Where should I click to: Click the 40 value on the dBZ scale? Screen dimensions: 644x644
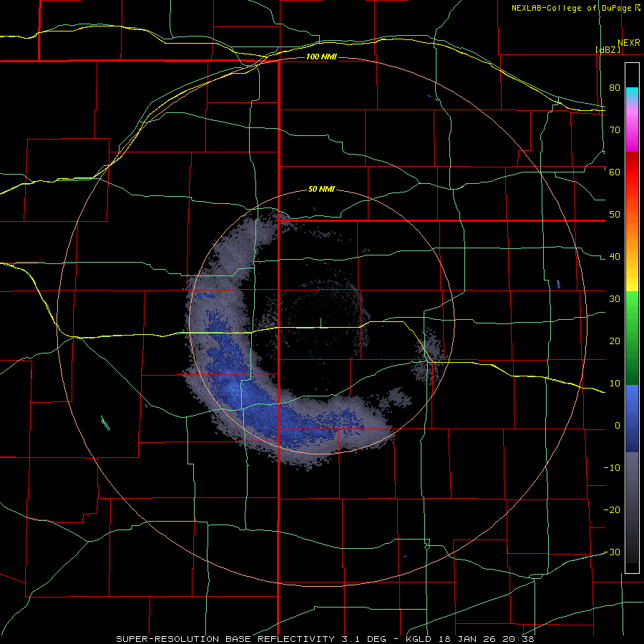click(x=615, y=257)
